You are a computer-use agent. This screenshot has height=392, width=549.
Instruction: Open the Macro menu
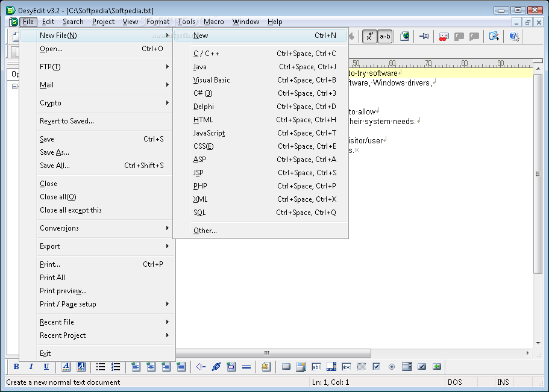[x=213, y=22]
